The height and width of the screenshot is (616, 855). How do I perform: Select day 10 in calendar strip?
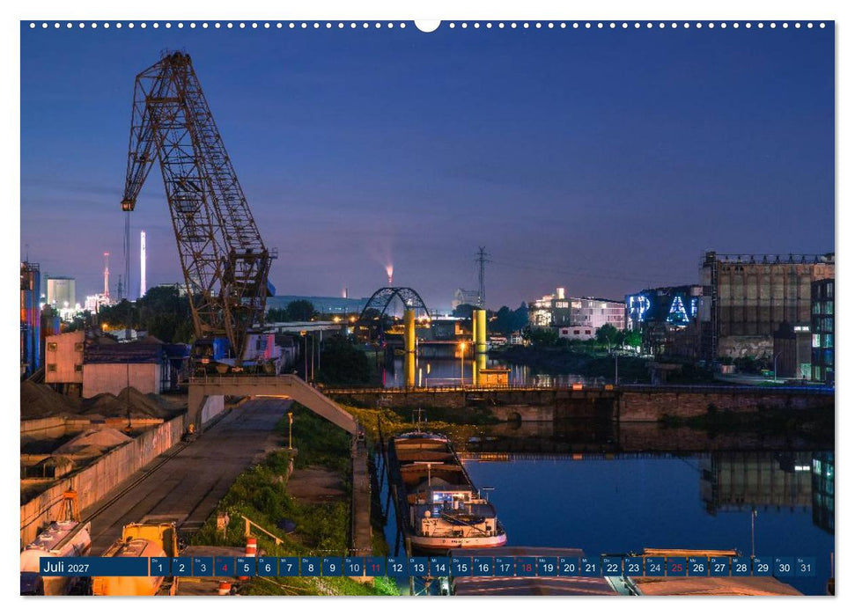click(x=354, y=567)
